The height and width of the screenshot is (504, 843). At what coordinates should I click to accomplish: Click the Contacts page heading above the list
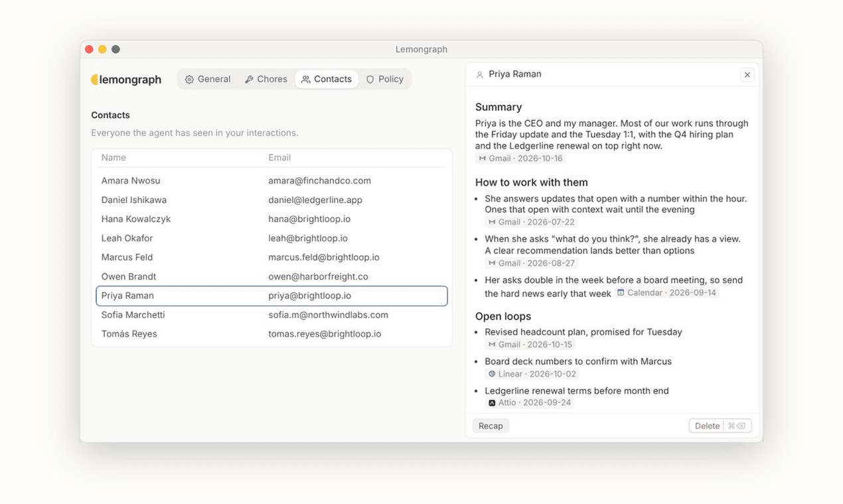point(110,115)
